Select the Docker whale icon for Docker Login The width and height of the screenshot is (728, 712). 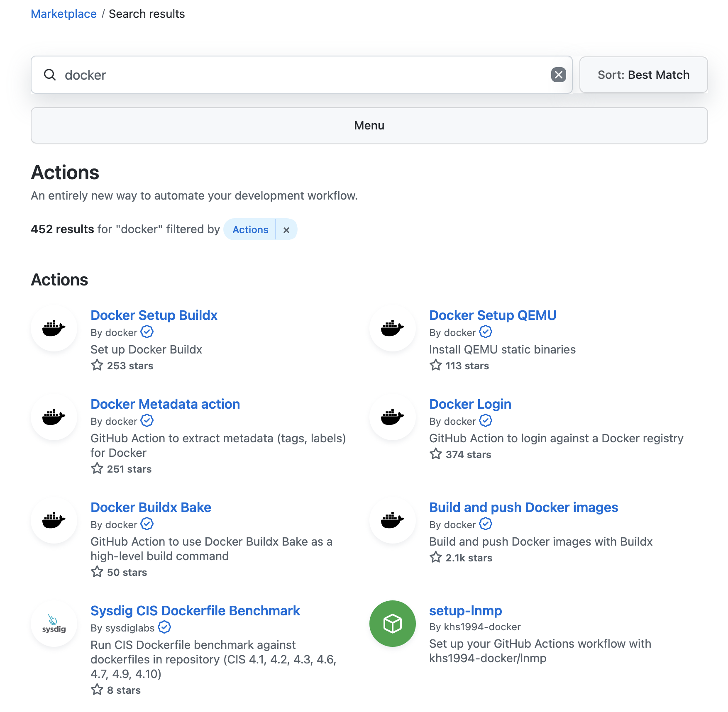click(392, 417)
